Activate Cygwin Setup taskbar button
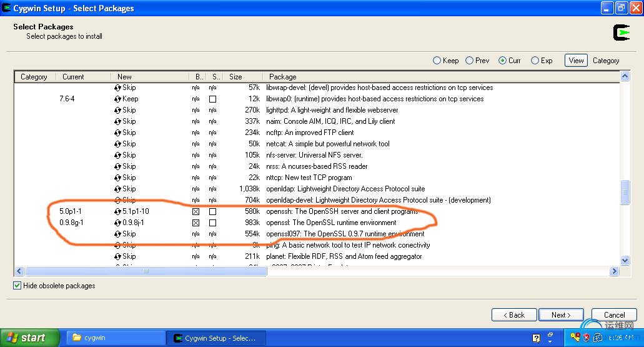644x347 pixels. click(216, 338)
